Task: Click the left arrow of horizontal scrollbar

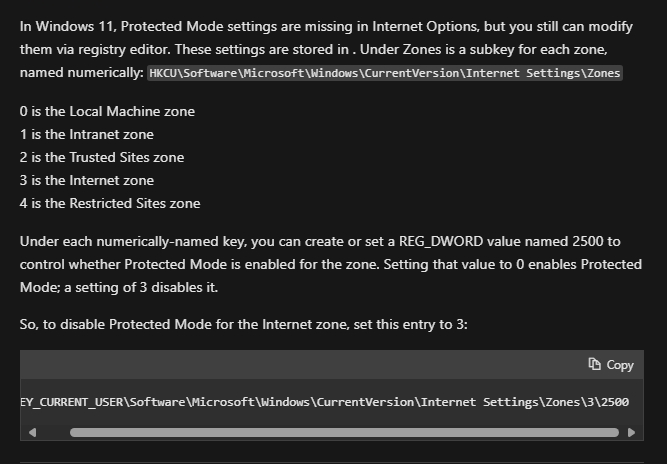Action: point(32,433)
